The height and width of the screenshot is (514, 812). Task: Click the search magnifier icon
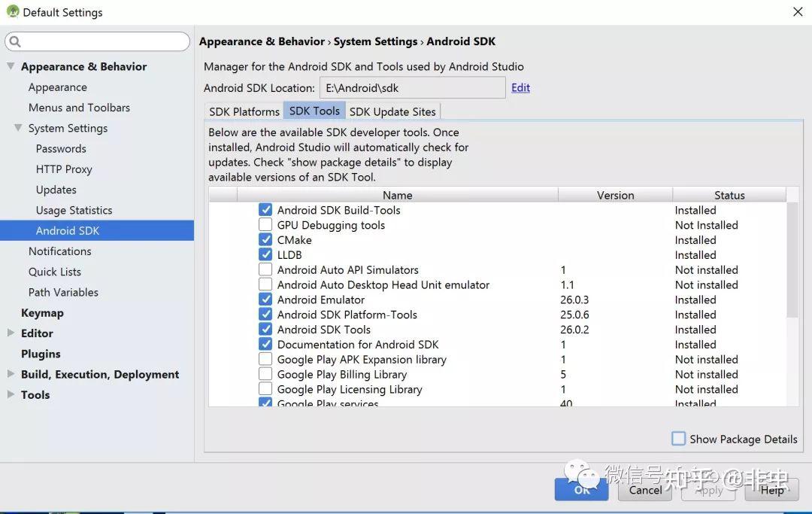pos(15,41)
